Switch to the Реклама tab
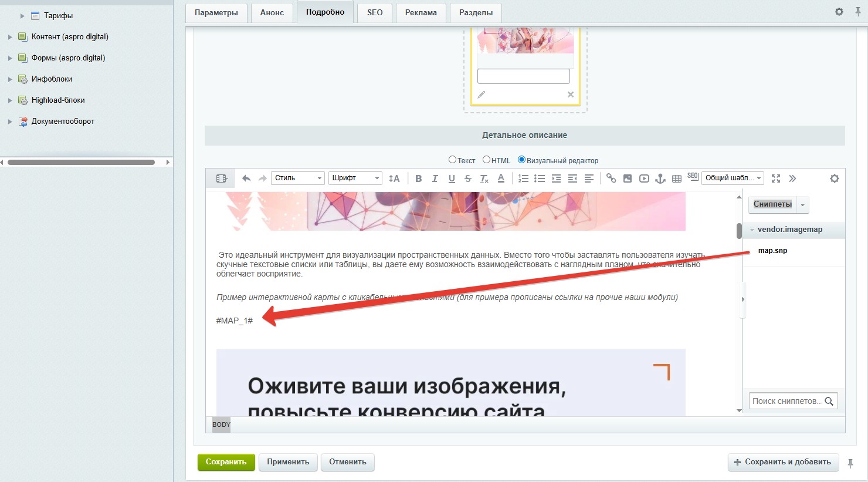The image size is (868, 482). 421,12
